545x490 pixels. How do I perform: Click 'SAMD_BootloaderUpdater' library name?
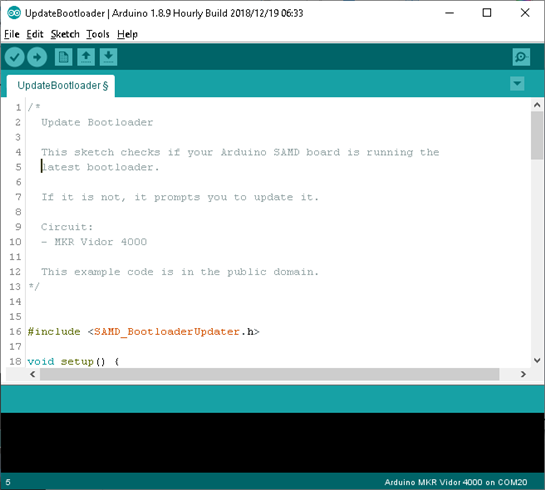point(167,332)
